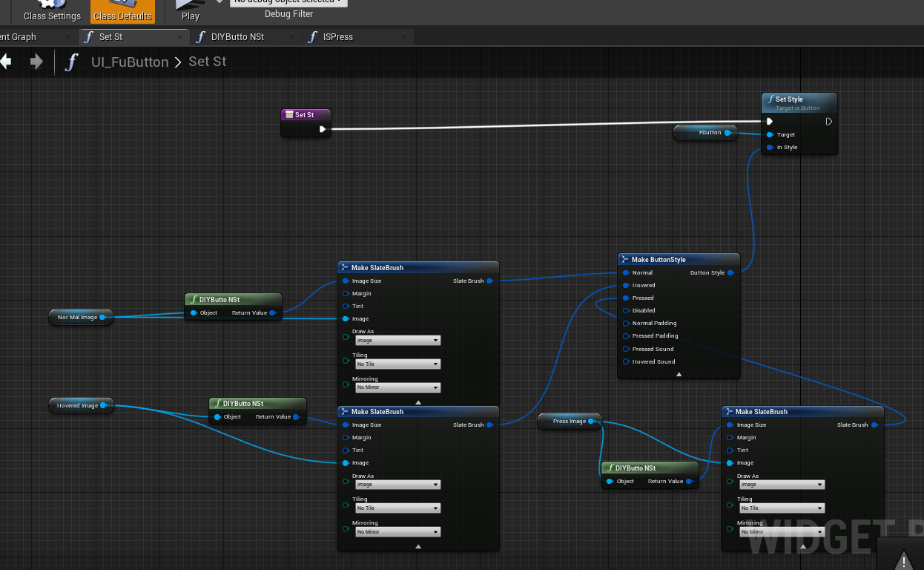Open the Draw As dropdown on the first Make SlateBrush
Screen dimensions: 924x570
click(x=397, y=340)
